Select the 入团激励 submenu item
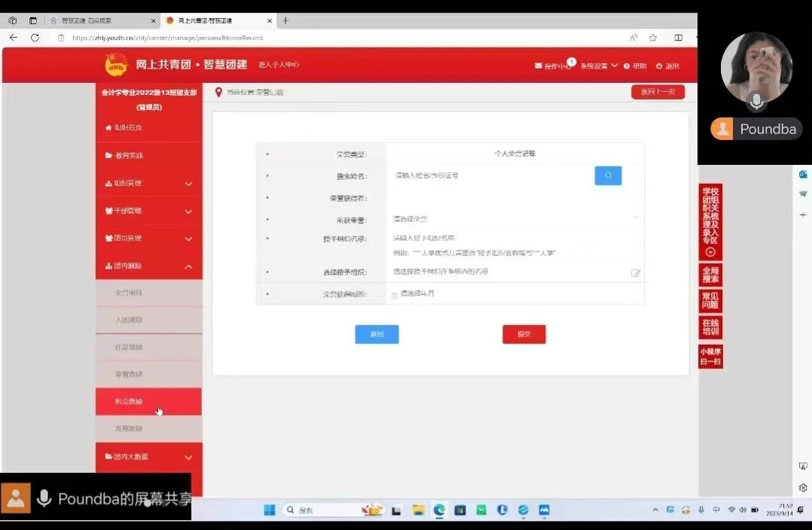The height and width of the screenshot is (530, 812). [129, 320]
